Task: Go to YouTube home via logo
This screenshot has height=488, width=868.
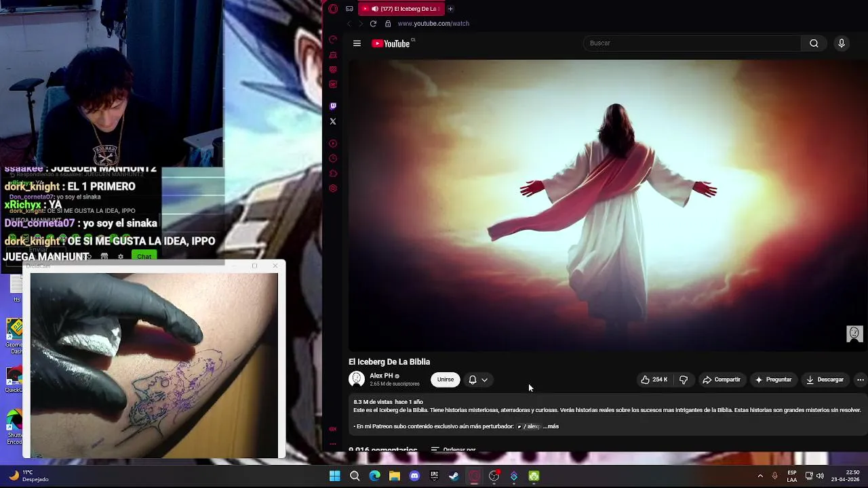Action: coord(392,43)
